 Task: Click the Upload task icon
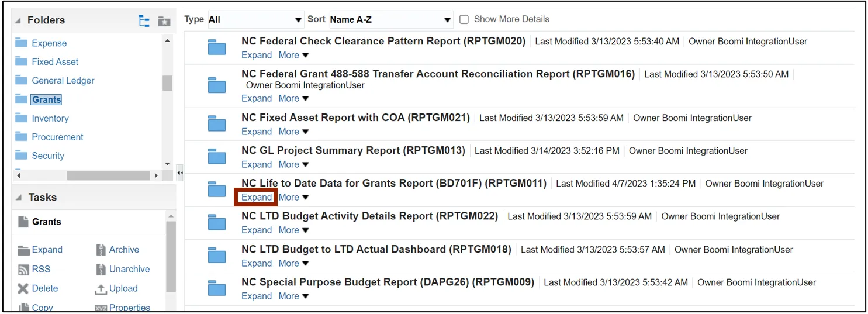coord(101,289)
